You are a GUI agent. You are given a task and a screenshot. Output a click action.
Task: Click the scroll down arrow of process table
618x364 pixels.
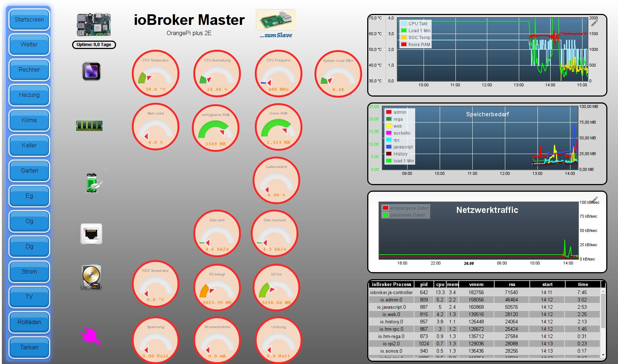coord(603,355)
